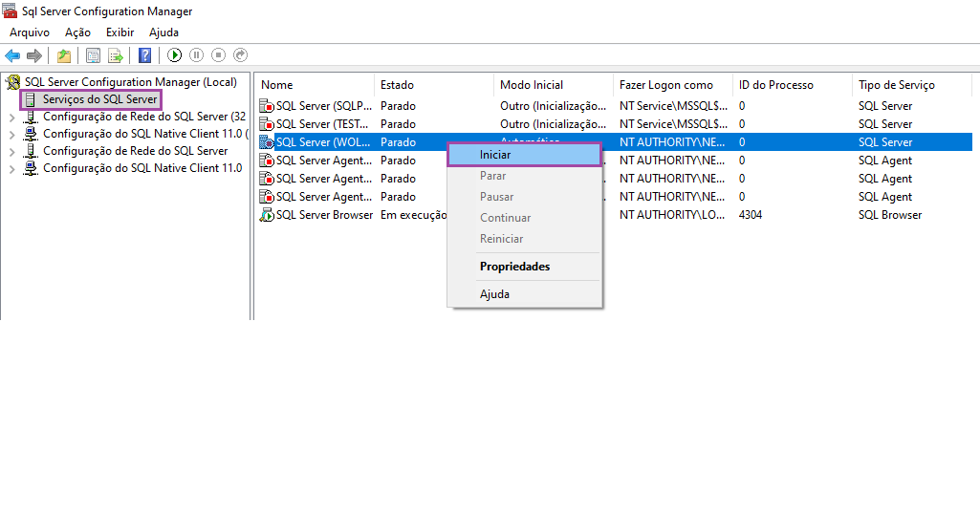Open Help with the question mark icon
This screenshot has width=980, height=515.
pos(145,55)
